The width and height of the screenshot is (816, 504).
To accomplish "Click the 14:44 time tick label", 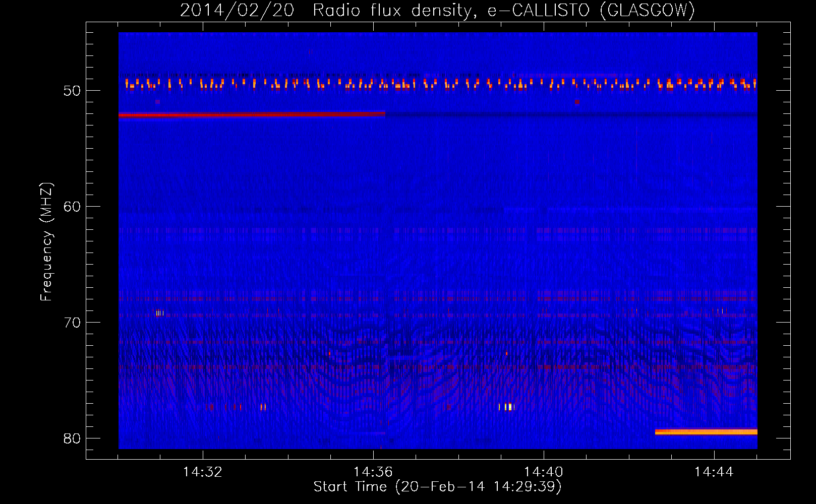I will [x=714, y=472].
